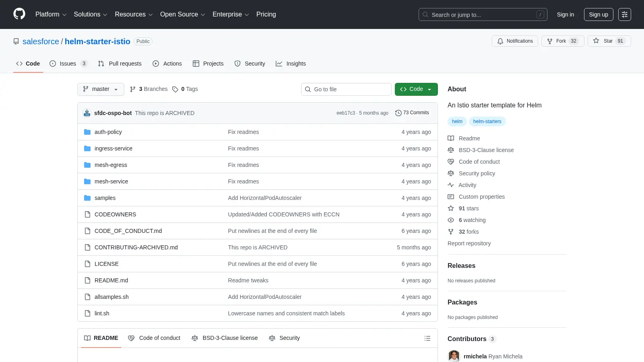644x362 pixels.
Task: Expand the Platform menu
Action: 51,14
